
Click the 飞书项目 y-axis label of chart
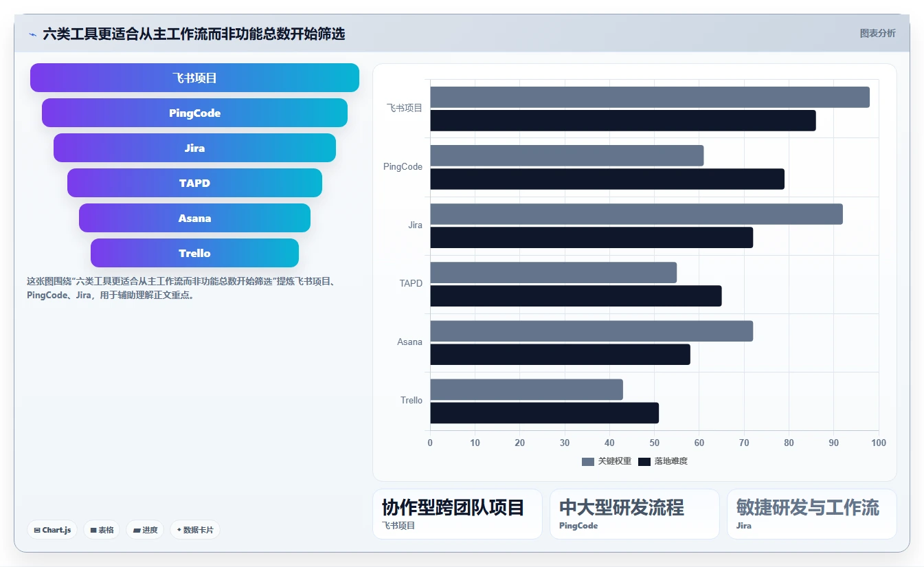(405, 108)
